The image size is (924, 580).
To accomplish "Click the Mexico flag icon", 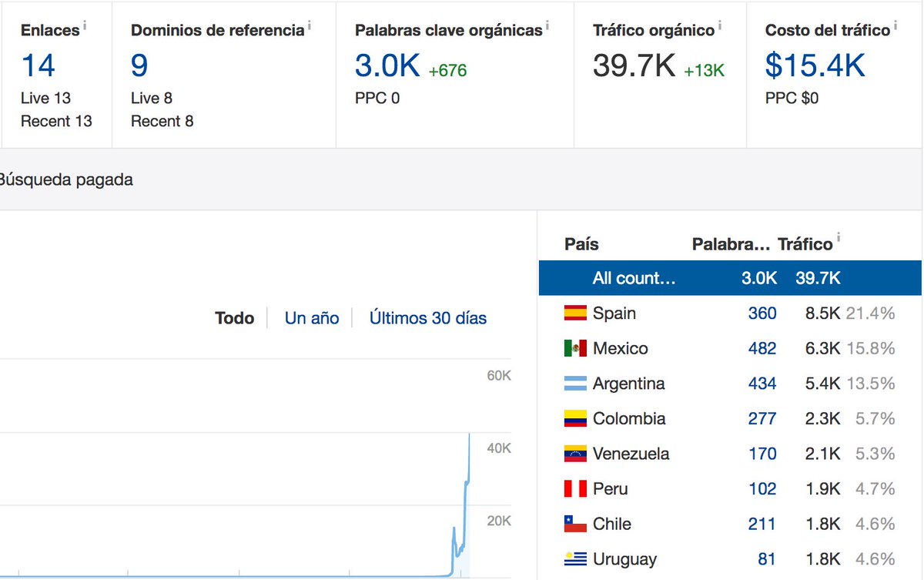I will point(576,347).
